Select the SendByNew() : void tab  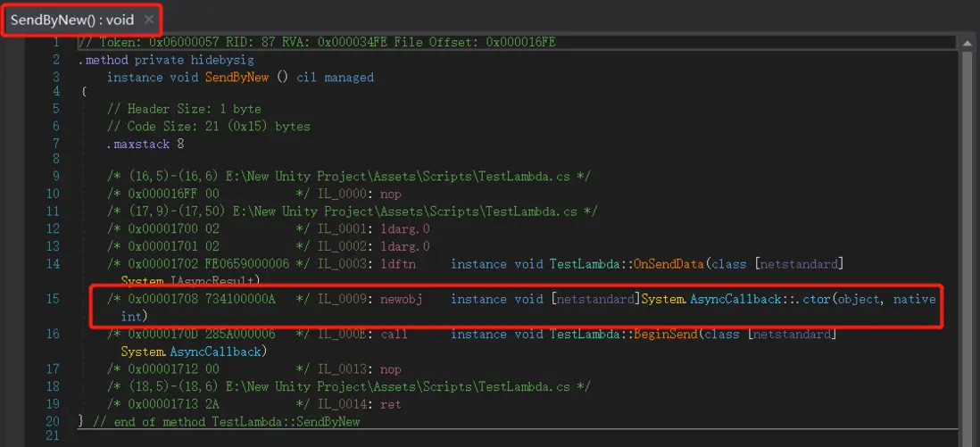coord(71,19)
